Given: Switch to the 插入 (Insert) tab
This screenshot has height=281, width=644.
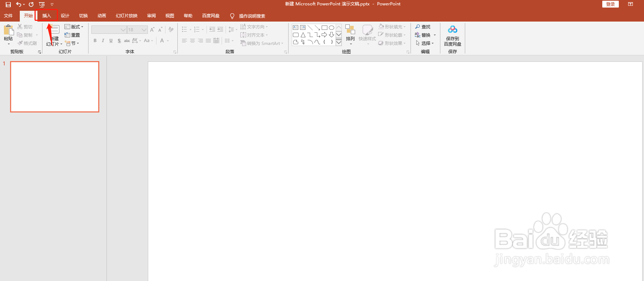Looking at the screenshot, I should [x=47, y=16].
